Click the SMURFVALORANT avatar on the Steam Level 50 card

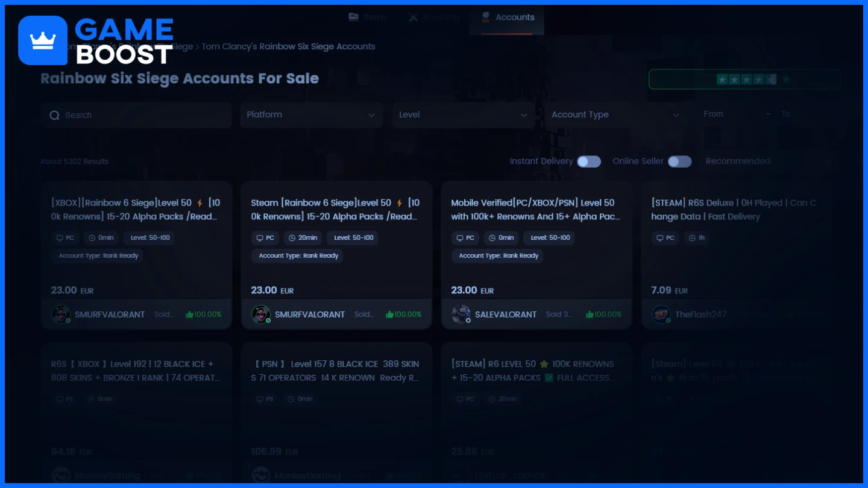point(261,314)
